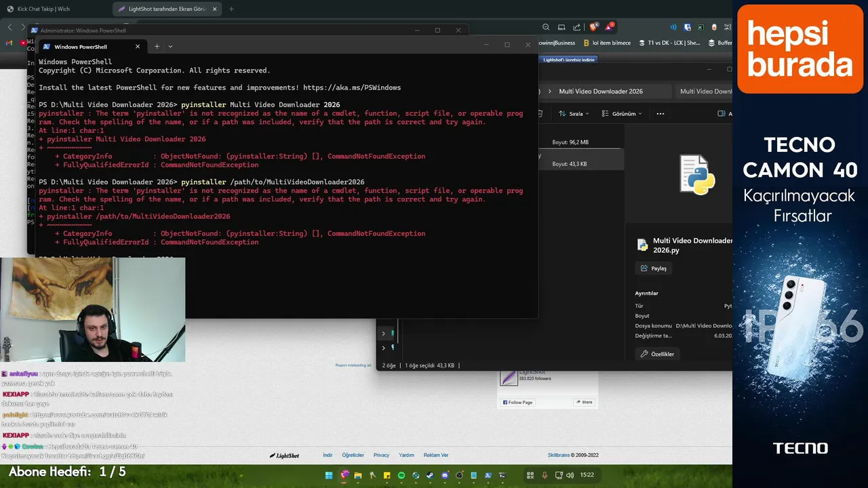868x488 pixels.
Task: Click Facebook Share button
Action: [x=584, y=402]
